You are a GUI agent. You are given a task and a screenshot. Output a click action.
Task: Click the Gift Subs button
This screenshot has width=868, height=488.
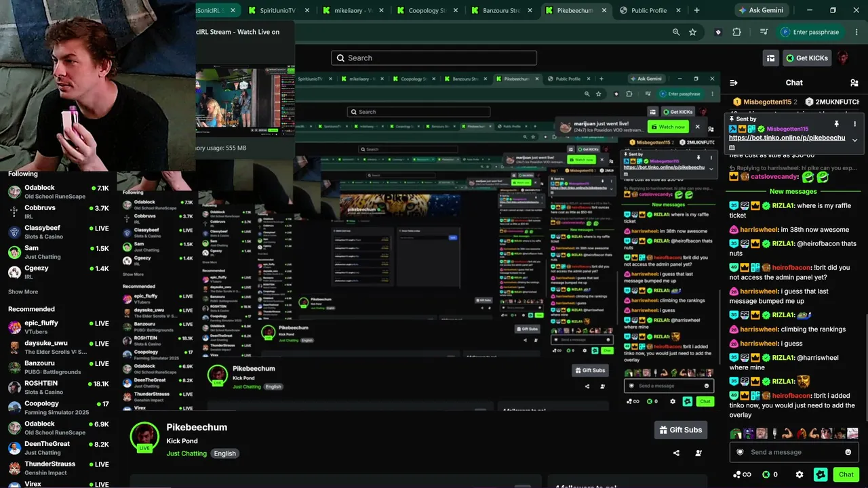point(680,430)
